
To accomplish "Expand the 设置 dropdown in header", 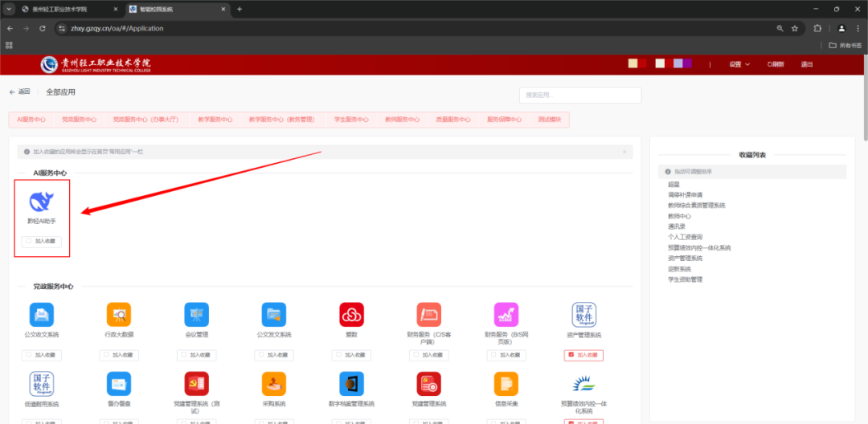I will coord(739,64).
